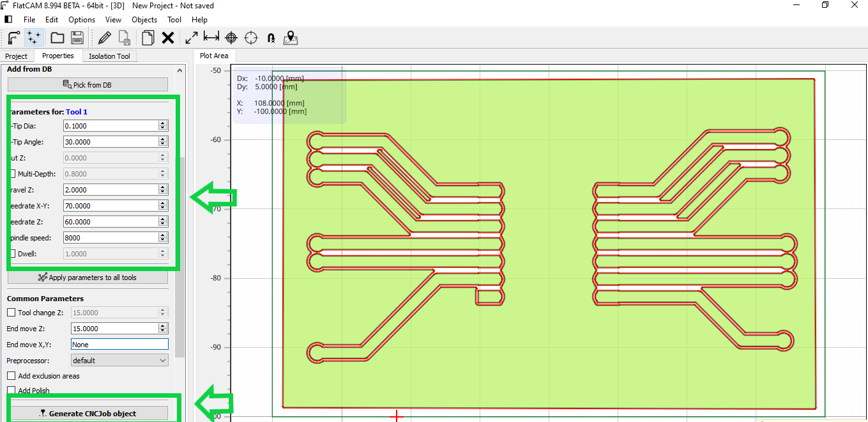Open the Objects menu

144,20
